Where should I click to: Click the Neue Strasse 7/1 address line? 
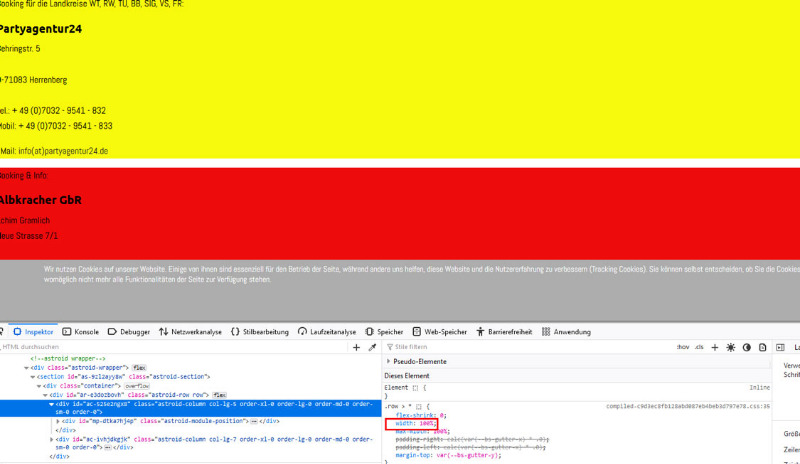point(29,236)
